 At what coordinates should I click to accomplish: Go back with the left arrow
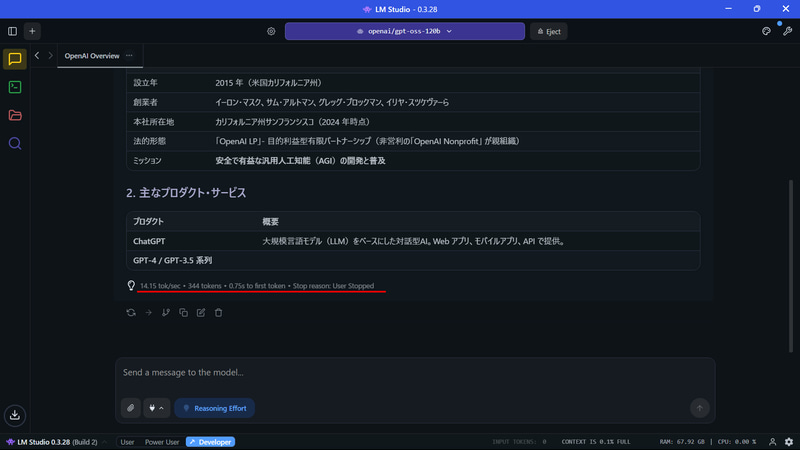point(37,56)
